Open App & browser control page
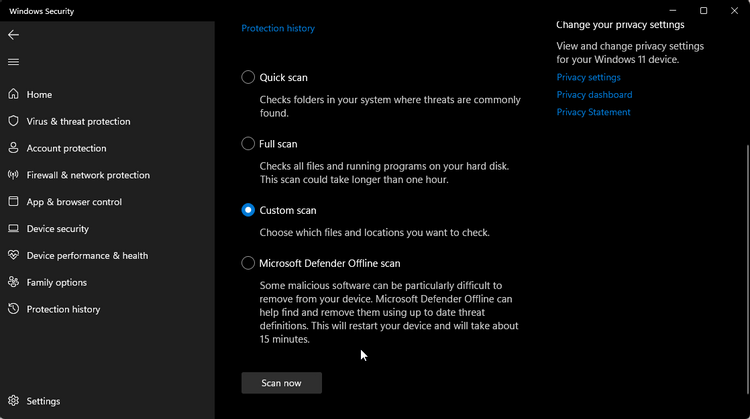 click(x=74, y=202)
